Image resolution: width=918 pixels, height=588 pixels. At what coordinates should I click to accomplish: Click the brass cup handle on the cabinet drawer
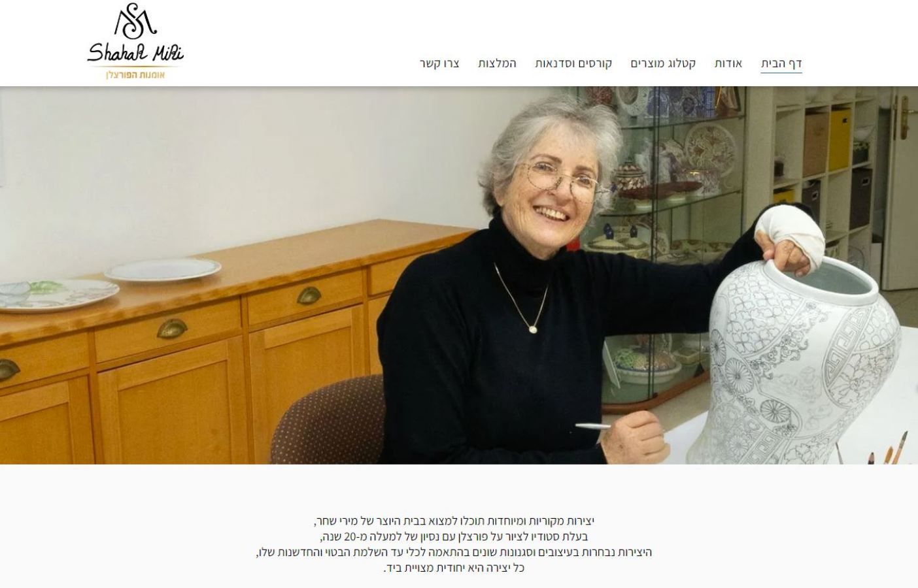173,327
